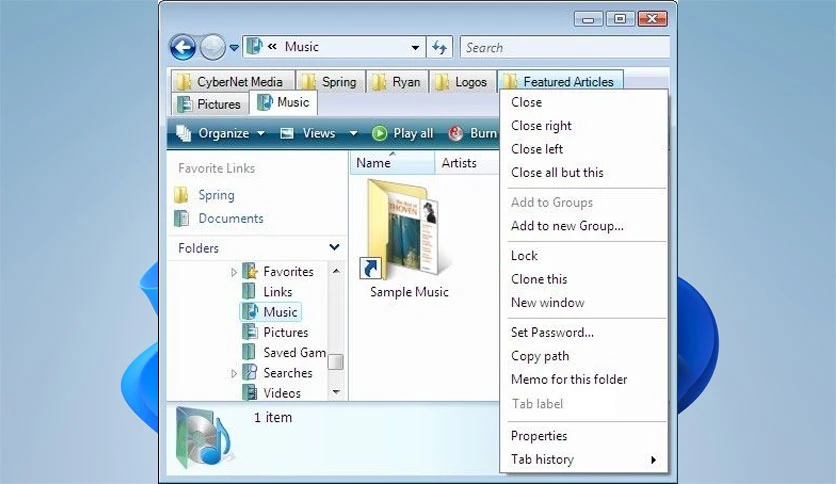Click the Music icon in address bar
836x484 pixels.
coord(255,46)
